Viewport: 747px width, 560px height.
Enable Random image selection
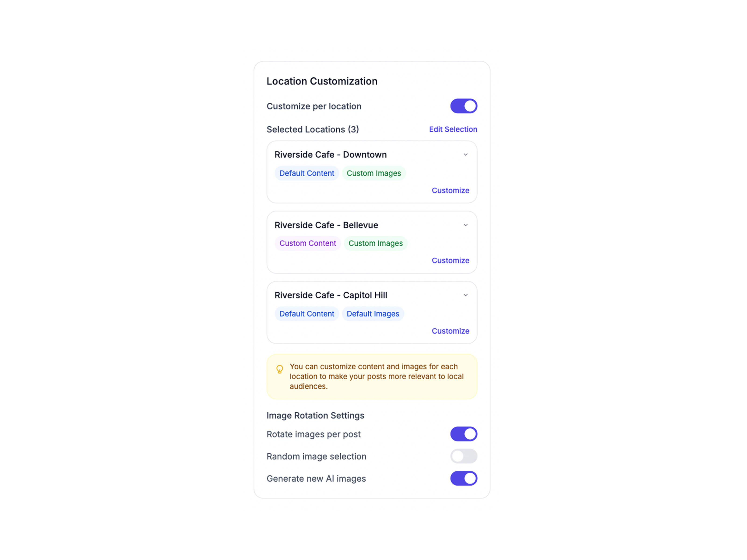(x=463, y=456)
